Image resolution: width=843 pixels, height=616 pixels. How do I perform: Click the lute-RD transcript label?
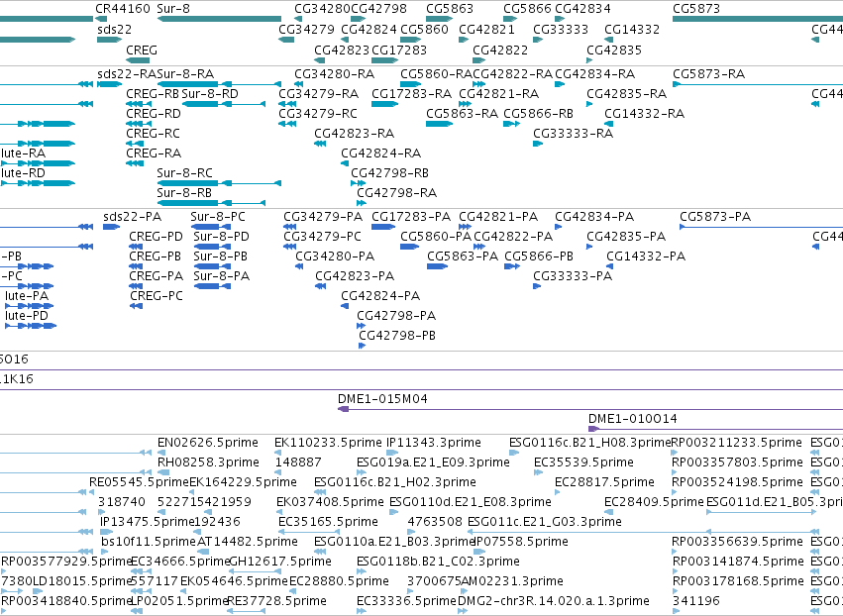click(23, 173)
